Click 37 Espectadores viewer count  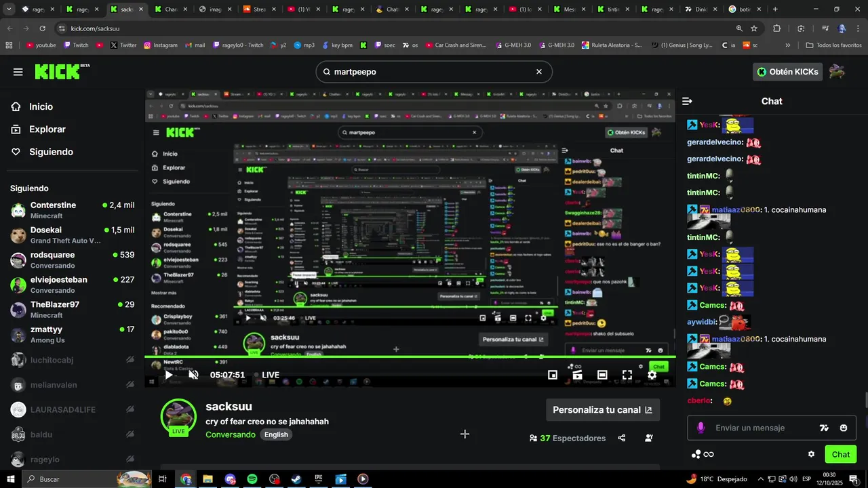pyautogui.click(x=568, y=438)
